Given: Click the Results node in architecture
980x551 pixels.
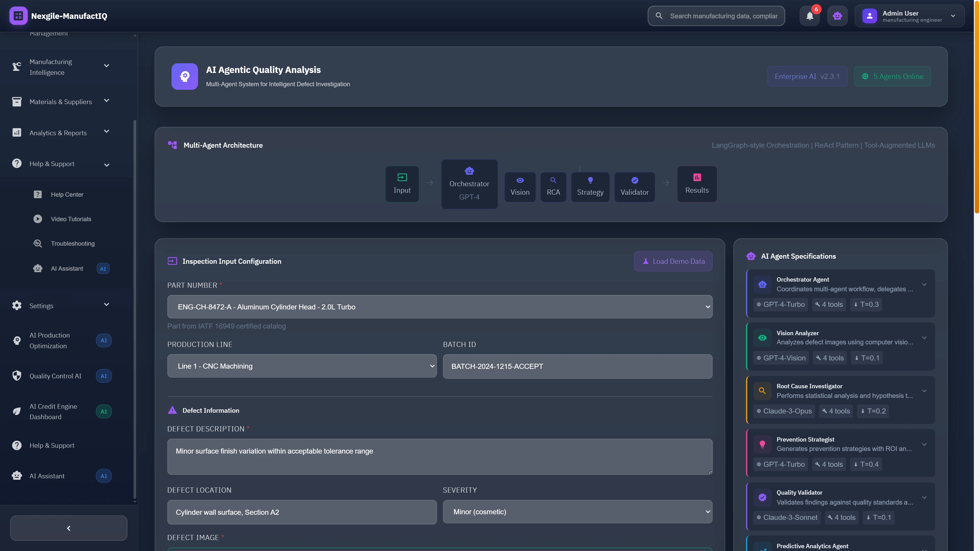Looking at the screenshot, I should (696, 184).
